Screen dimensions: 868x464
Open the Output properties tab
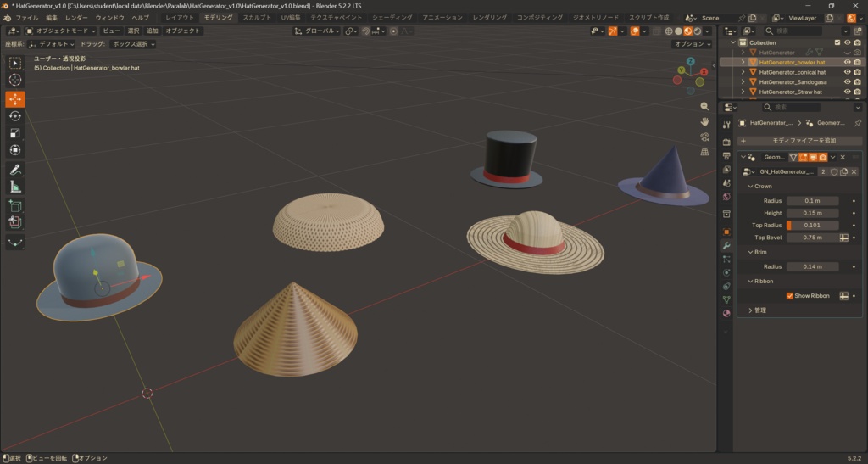coord(726,156)
